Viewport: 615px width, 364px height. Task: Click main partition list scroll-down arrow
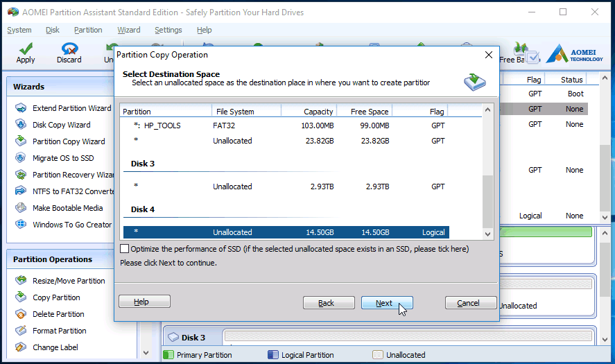click(x=605, y=217)
